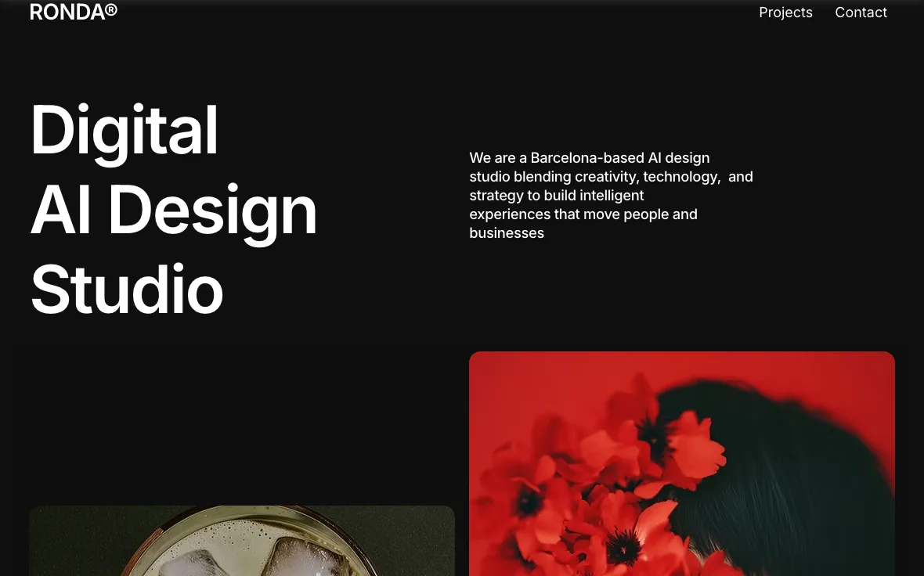Open the Contact page

click(861, 13)
